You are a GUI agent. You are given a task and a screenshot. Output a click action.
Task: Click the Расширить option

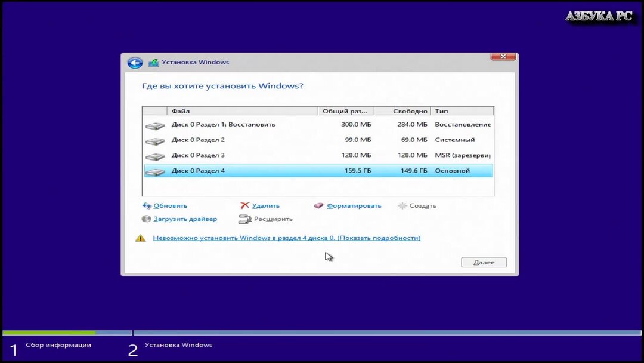(x=273, y=219)
